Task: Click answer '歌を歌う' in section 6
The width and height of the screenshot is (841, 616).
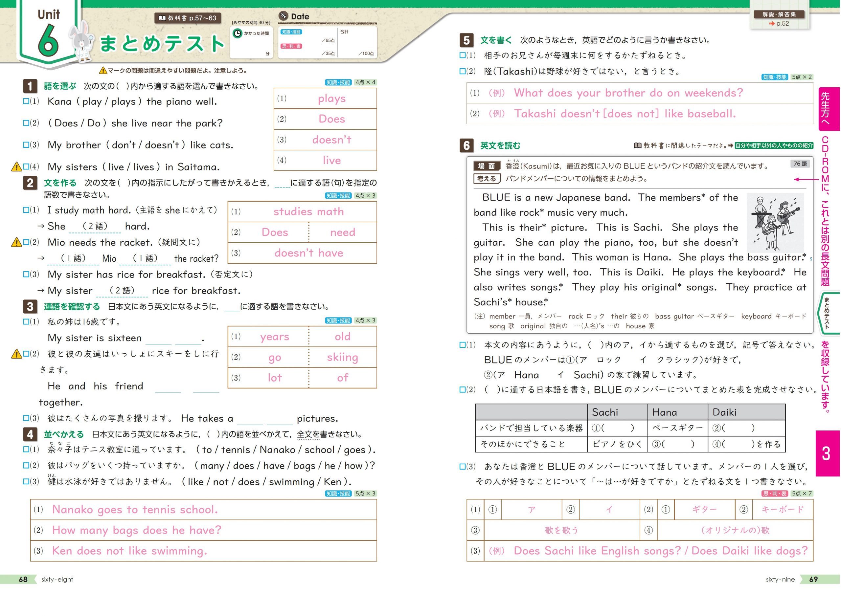Action: pyautogui.click(x=562, y=530)
